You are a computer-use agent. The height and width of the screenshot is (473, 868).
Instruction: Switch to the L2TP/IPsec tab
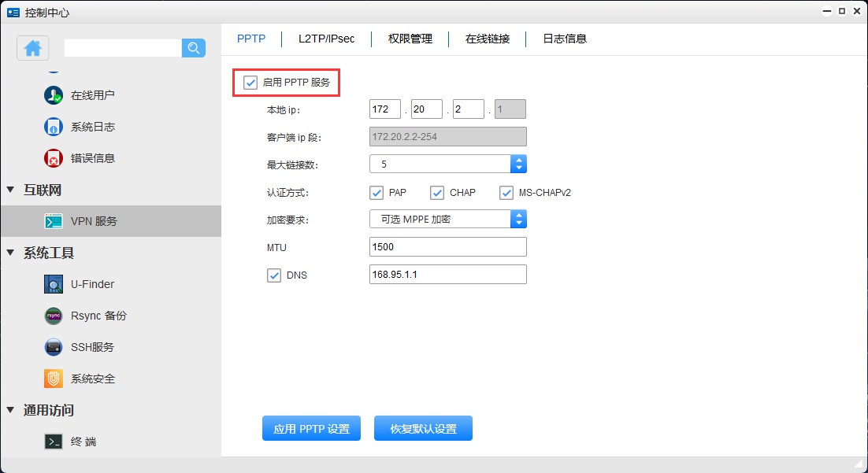tap(326, 38)
